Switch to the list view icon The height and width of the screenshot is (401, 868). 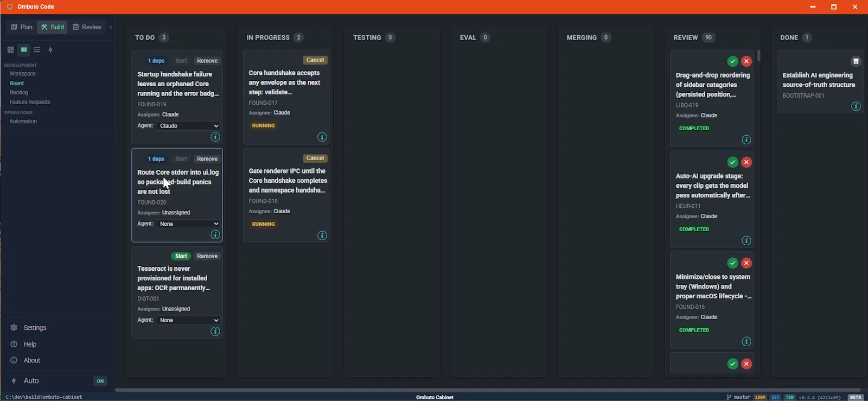point(37,49)
